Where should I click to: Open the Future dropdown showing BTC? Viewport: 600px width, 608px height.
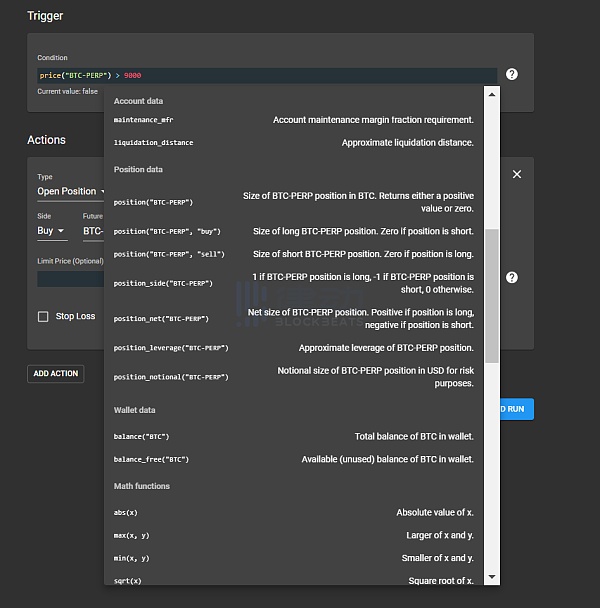pos(93,231)
